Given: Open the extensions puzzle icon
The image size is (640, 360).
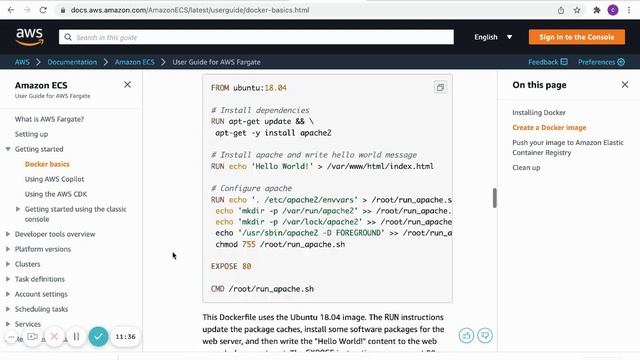Looking at the screenshot, I should 597,10.
